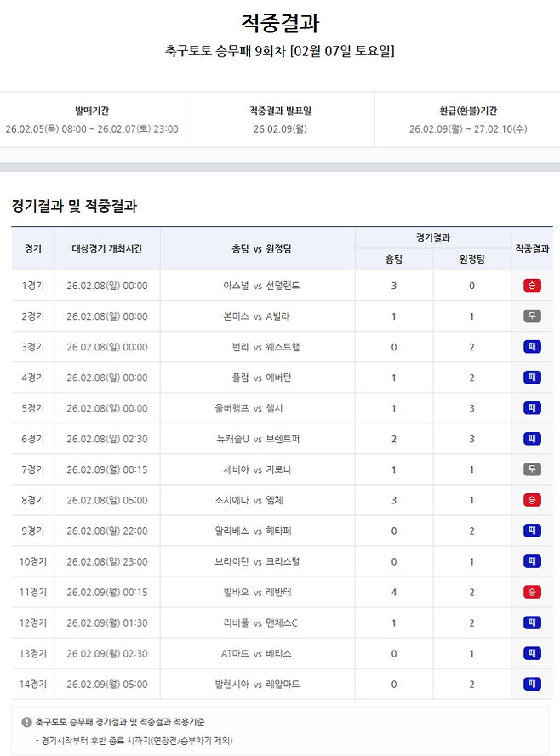Select the 승 badge for 소시에다 vs 엘체
This screenshot has height=756, width=560.
(532, 500)
